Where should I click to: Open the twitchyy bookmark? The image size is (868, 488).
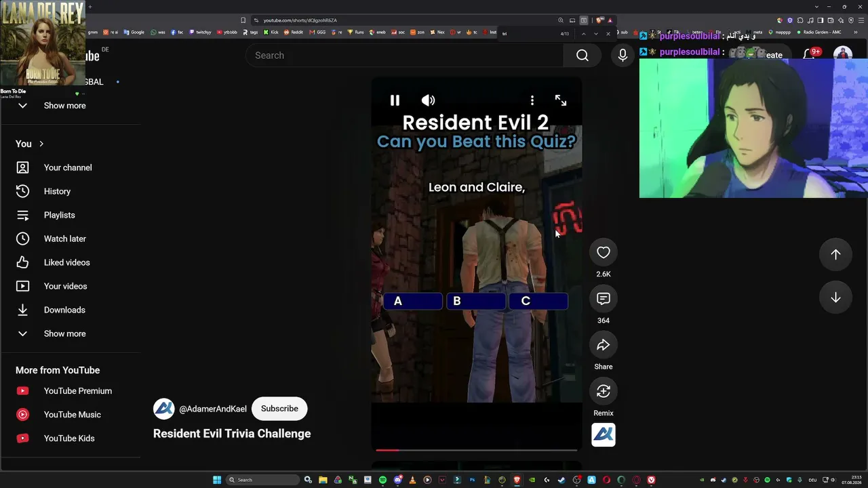coord(201,33)
